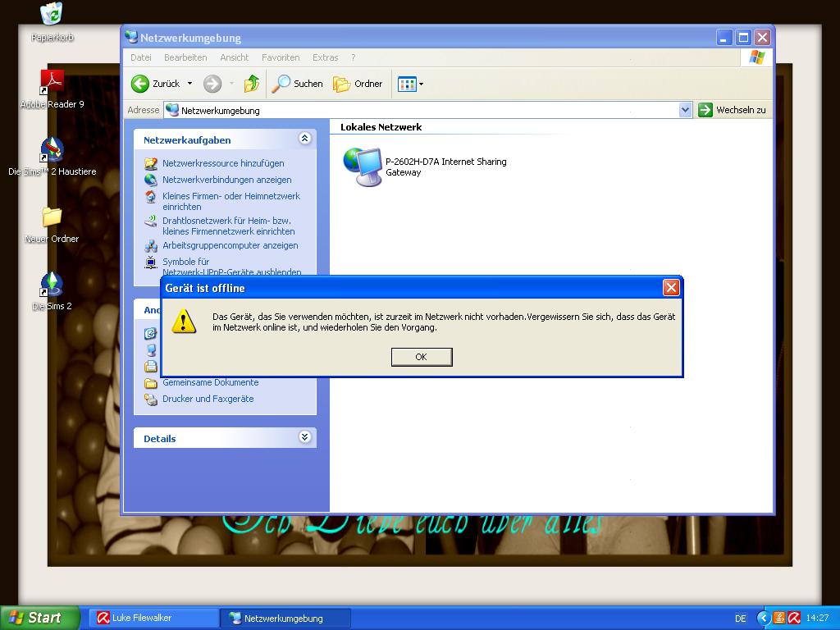Image resolution: width=840 pixels, height=630 pixels.
Task: Click the clock showing 14:27
Action: click(818, 619)
